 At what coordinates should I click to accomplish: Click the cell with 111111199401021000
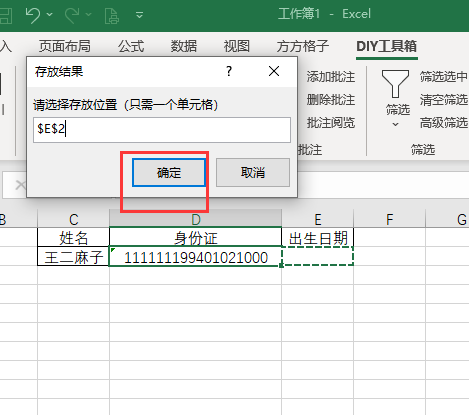pyautogui.click(x=196, y=256)
